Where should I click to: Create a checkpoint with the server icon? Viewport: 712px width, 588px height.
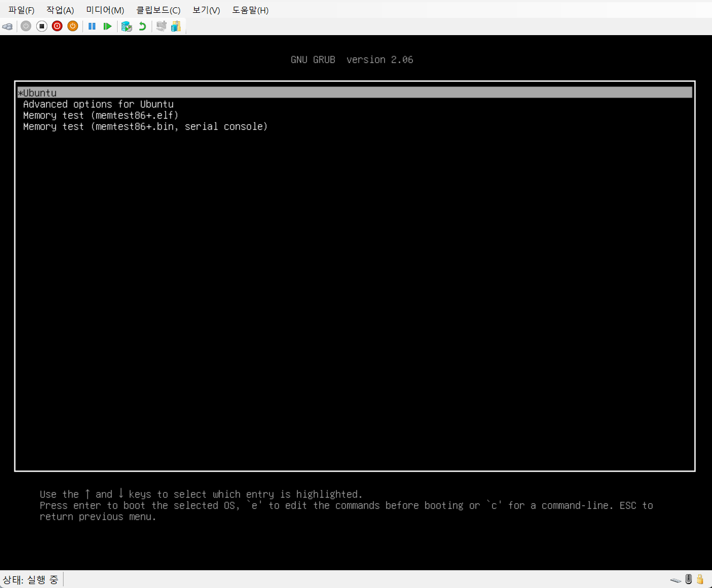(127, 26)
